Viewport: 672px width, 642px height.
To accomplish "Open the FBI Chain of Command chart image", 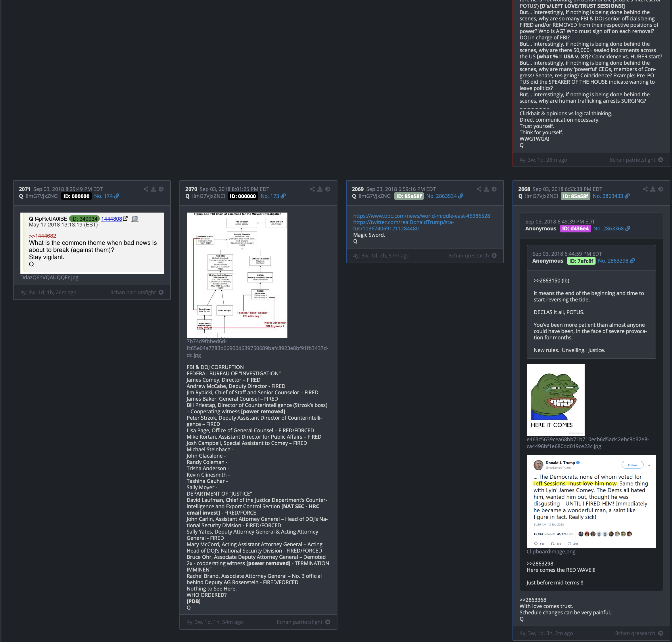I will (x=237, y=275).
